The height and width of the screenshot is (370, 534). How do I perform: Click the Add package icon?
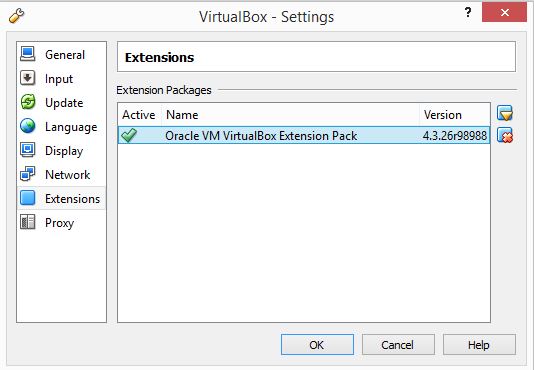click(505, 113)
